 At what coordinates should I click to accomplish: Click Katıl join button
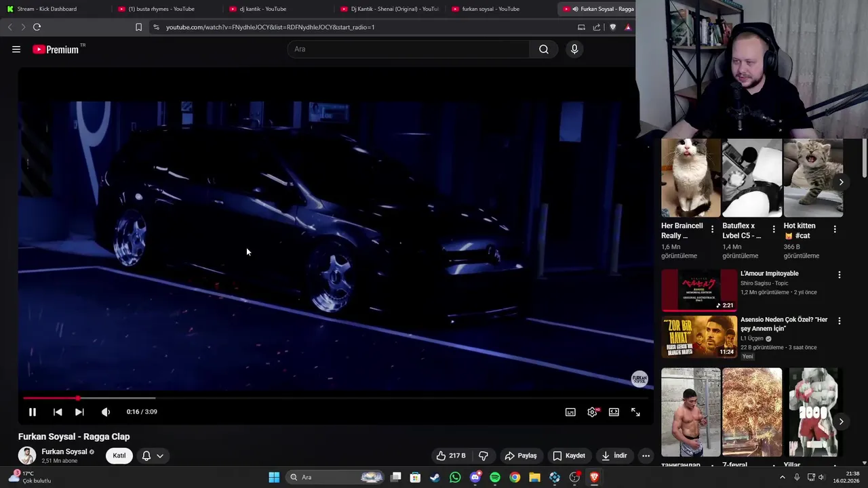point(119,455)
